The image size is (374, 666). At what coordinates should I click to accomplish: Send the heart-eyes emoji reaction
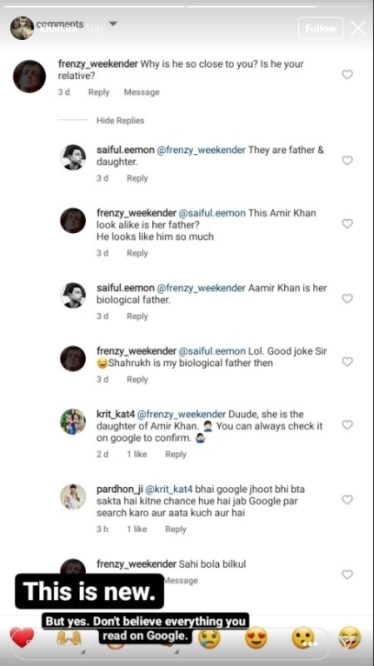pos(256,638)
